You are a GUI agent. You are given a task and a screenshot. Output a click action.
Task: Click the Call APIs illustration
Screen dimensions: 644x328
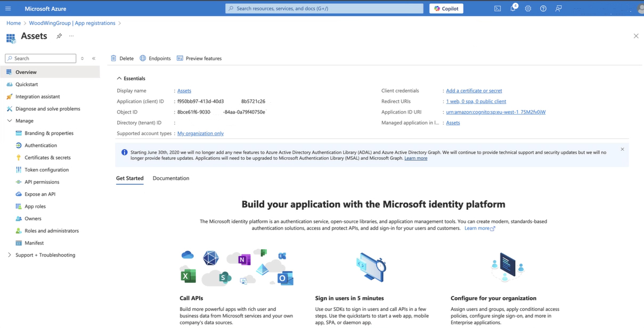pos(237,267)
